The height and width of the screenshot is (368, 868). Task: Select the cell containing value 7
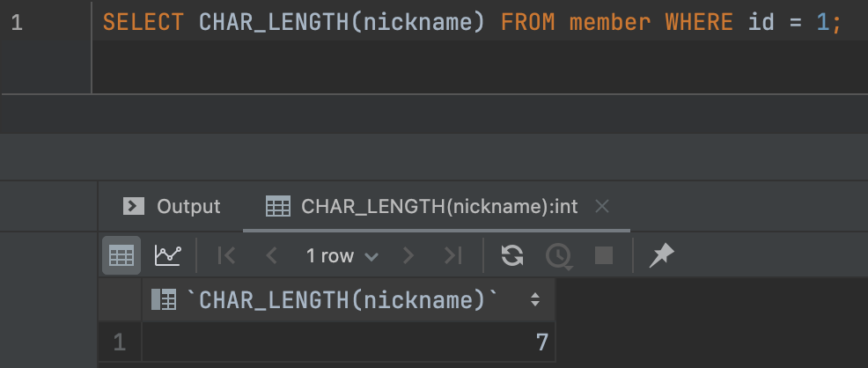tap(348, 342)
